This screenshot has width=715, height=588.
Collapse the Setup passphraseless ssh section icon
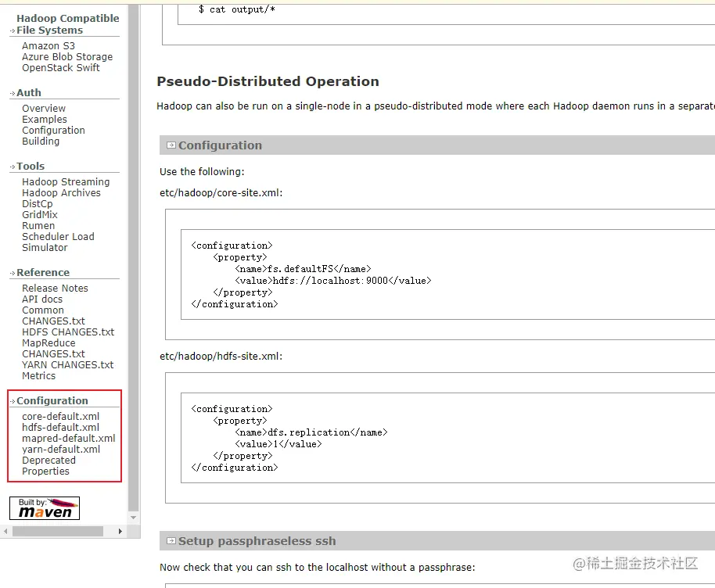[x=171, y=541]
